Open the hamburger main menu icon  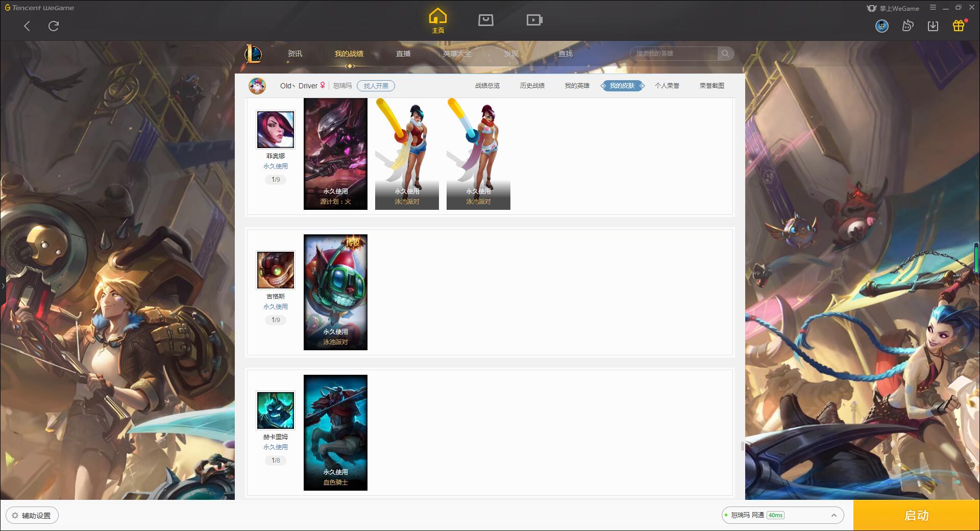point(933,8)
